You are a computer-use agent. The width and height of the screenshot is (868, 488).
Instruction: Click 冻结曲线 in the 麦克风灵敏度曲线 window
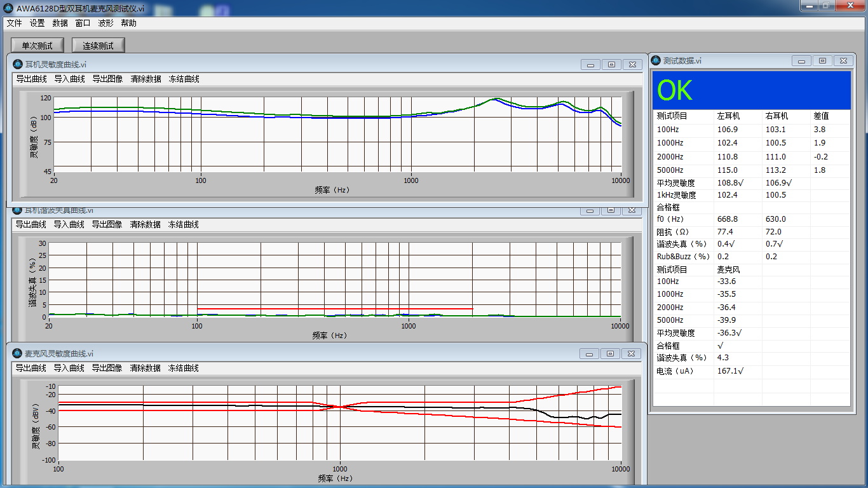[x=183, y=368]
